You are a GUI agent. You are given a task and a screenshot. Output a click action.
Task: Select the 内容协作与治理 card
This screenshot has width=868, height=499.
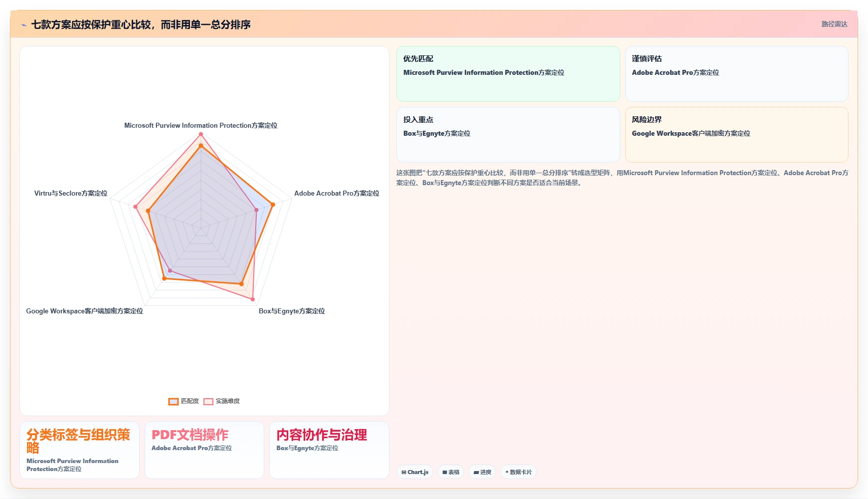point(329,450)
